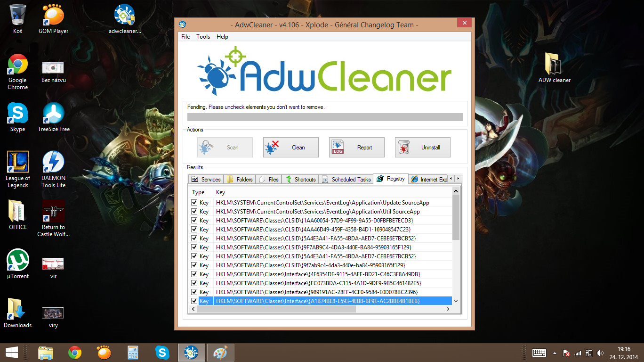Open Calculator from the taskbar
This screenshot has height=362, width=644.
[133, 353]
